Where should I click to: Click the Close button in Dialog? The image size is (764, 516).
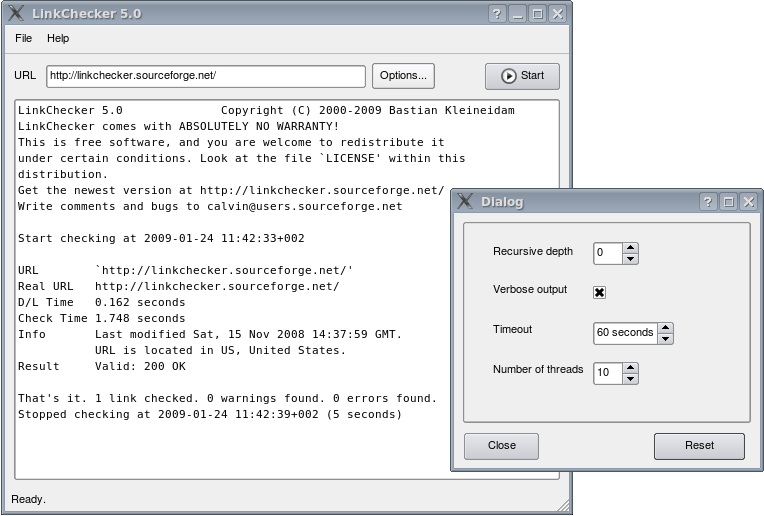[502, 446]
